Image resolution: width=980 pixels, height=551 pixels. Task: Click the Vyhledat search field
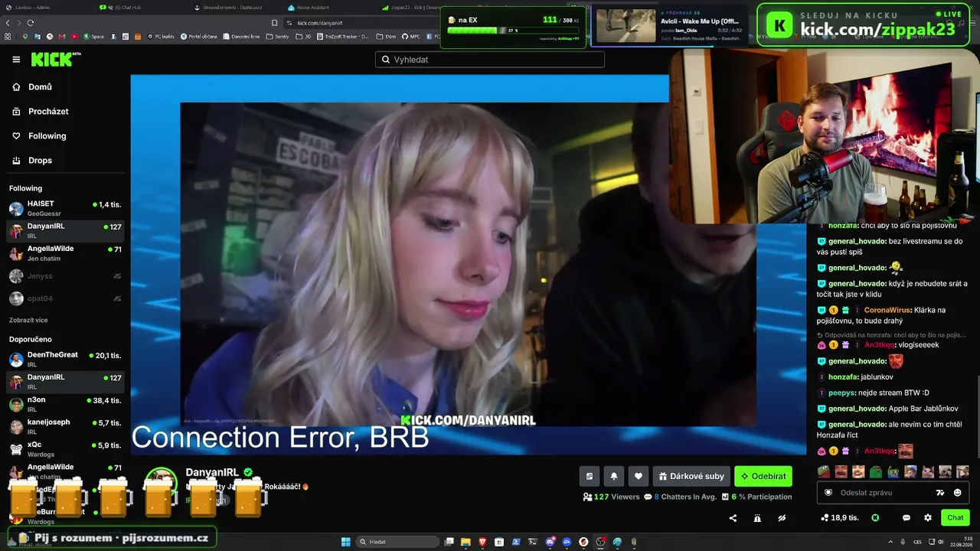(x=490, y=60)
